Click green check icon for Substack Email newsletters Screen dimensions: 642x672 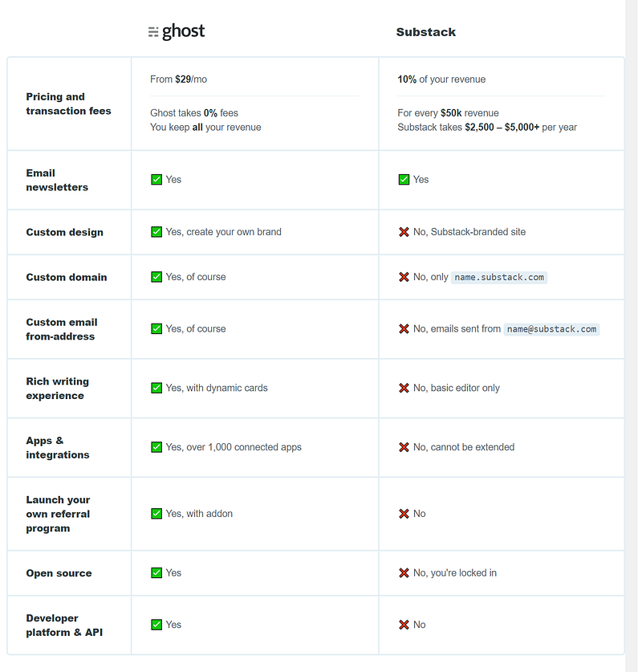[404, 180]
